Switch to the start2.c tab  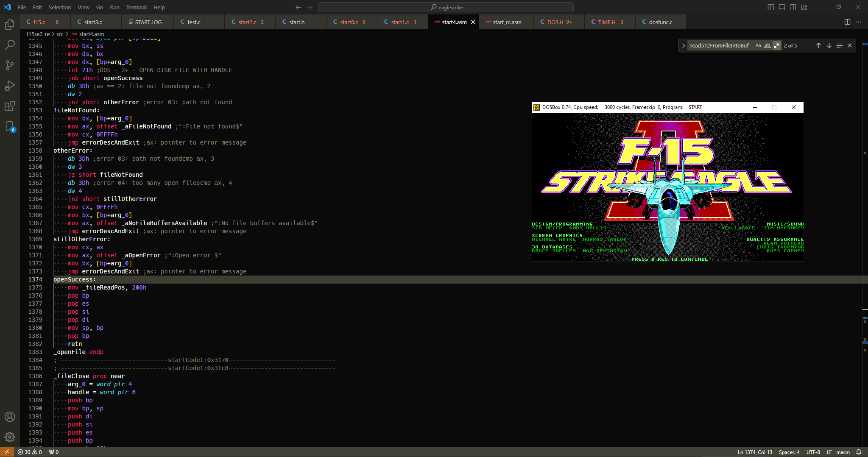click(250, 22)
